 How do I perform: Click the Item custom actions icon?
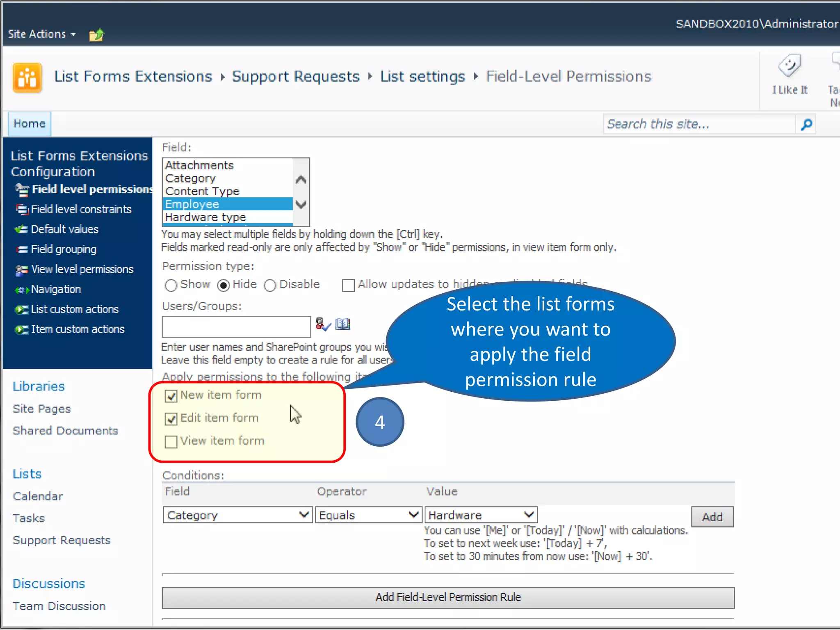(22, 329)
